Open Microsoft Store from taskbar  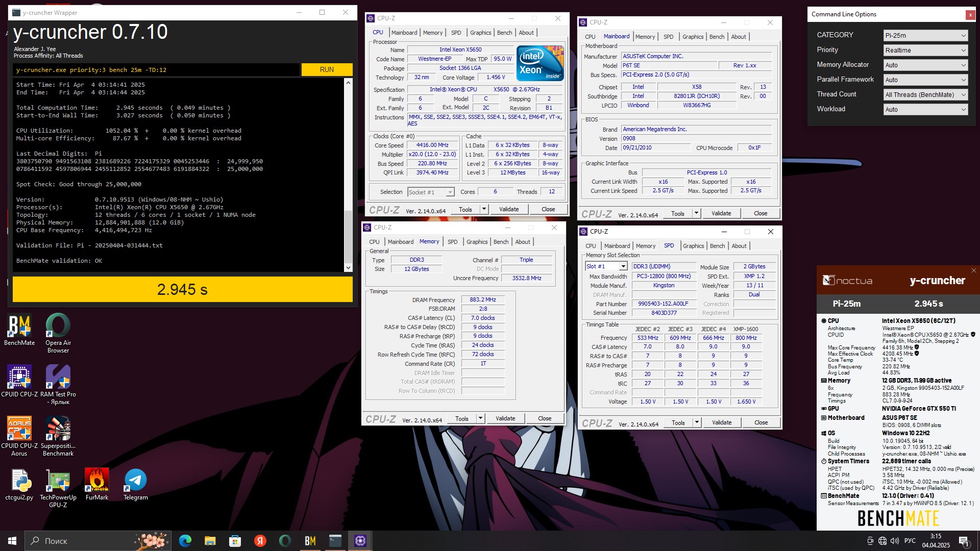pyautogui.click(x=235, y=541)
